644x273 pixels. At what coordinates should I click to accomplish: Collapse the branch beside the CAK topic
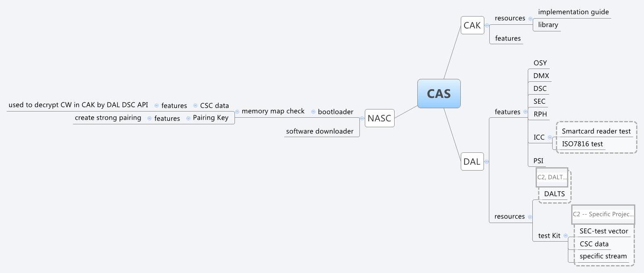point(487,26)
